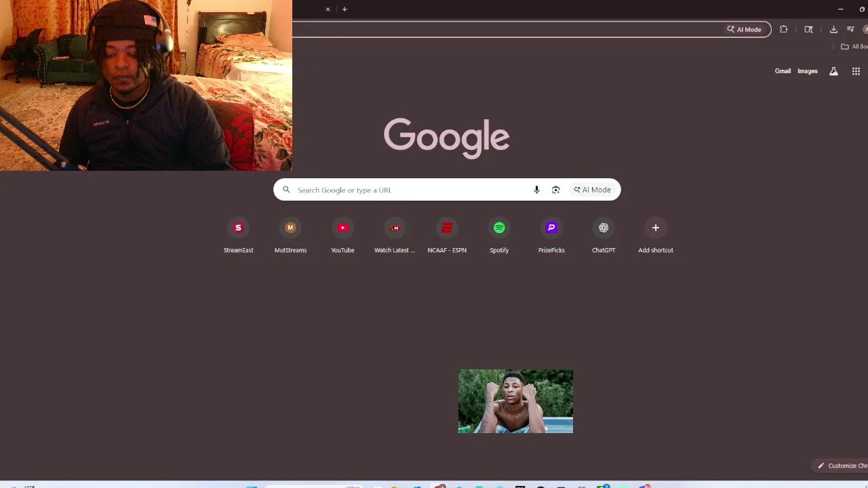Open the Extensions puzzle icon
This screenshot has height=488, width=868.
point(783,29)
